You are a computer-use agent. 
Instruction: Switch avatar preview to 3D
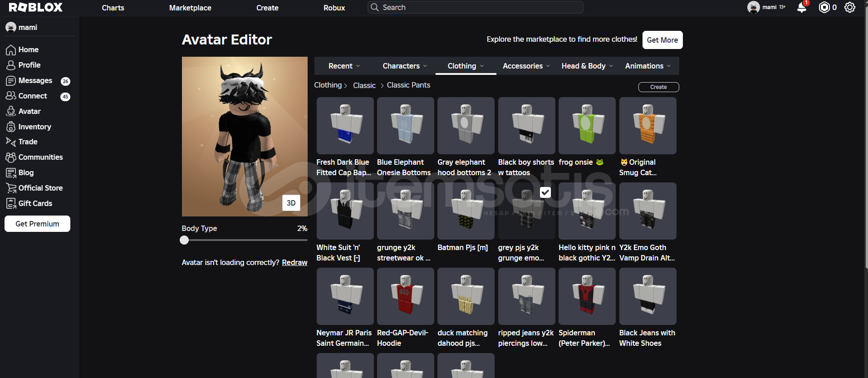(x=291, y=203)
